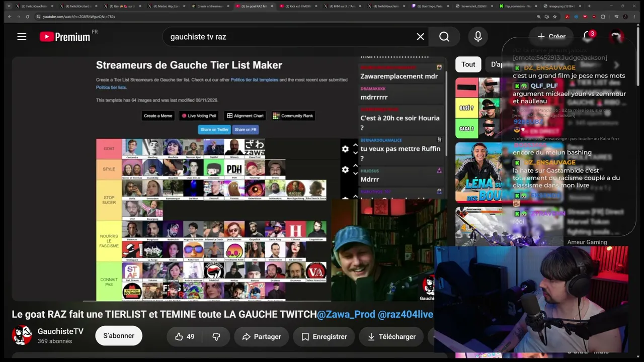The width and height of the screenshot is (644, 362).
Task: Move GOAT row down with chevron
Action: (x=355, y=152)
